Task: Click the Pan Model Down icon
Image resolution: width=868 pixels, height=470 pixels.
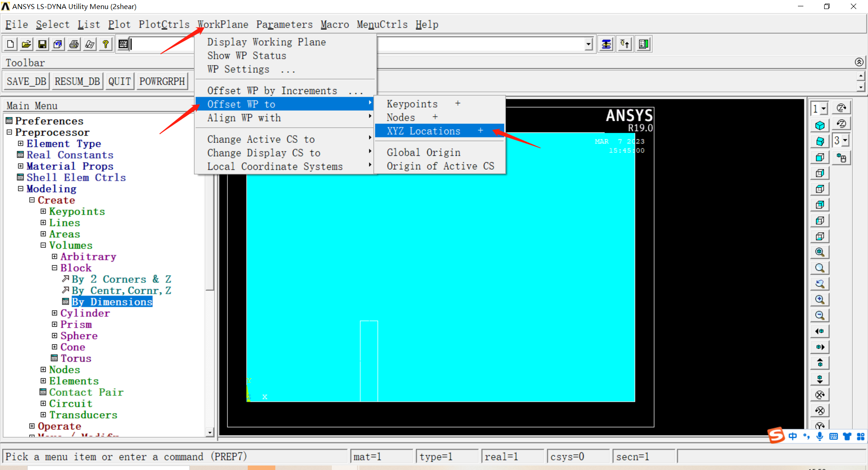Action: tap(820, 379)
